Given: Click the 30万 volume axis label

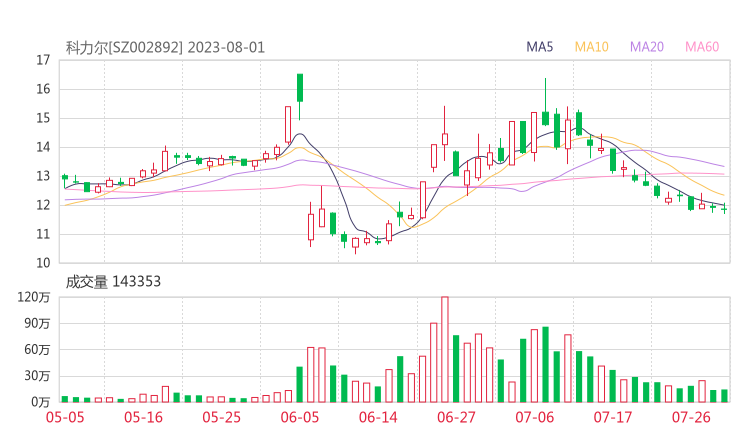Looking at the screenshot, I should click(x=37, y=376).
